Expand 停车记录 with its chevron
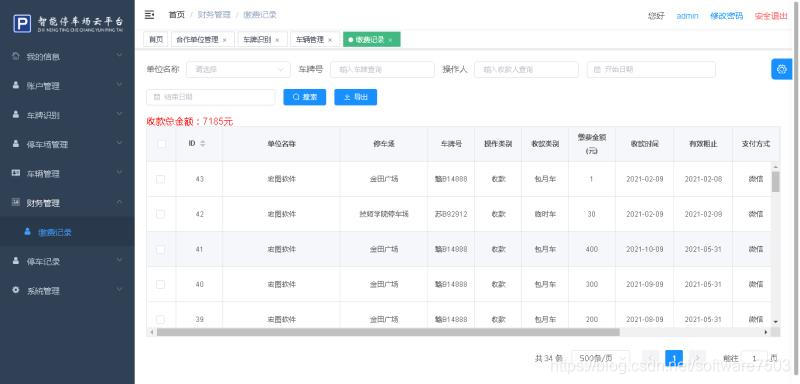This screenshot has width=800, height=384. (x=119, y=261)
